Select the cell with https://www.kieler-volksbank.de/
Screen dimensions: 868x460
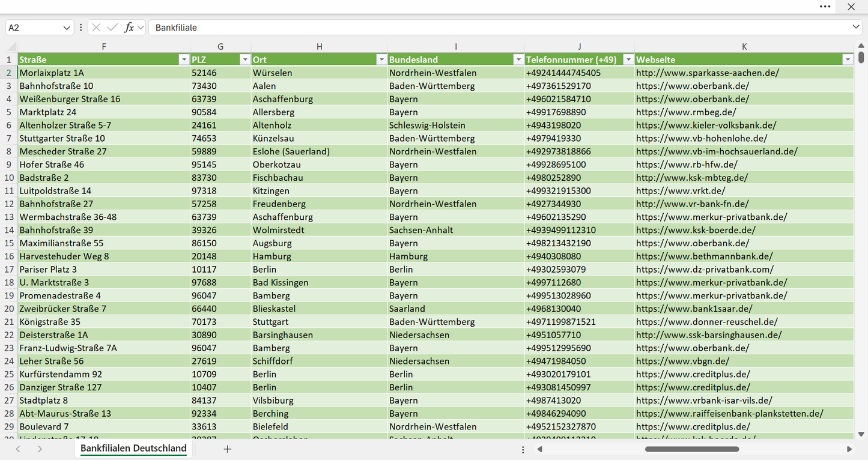[x=744, y=125]
